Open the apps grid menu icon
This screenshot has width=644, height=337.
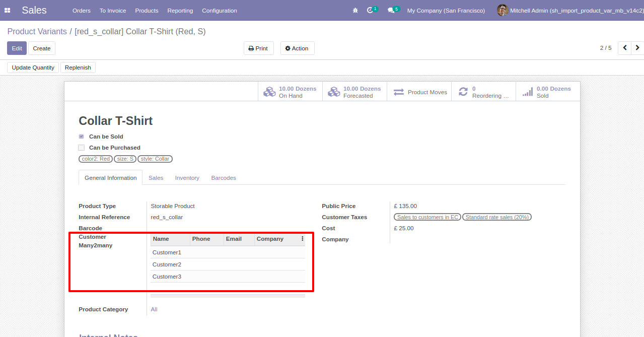point(7,10)
